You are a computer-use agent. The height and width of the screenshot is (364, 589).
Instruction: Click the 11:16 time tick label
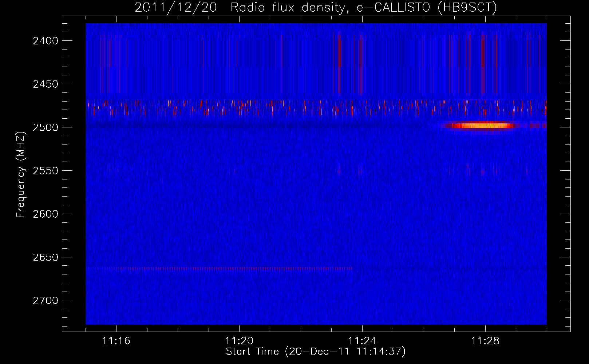pos(116,341)
